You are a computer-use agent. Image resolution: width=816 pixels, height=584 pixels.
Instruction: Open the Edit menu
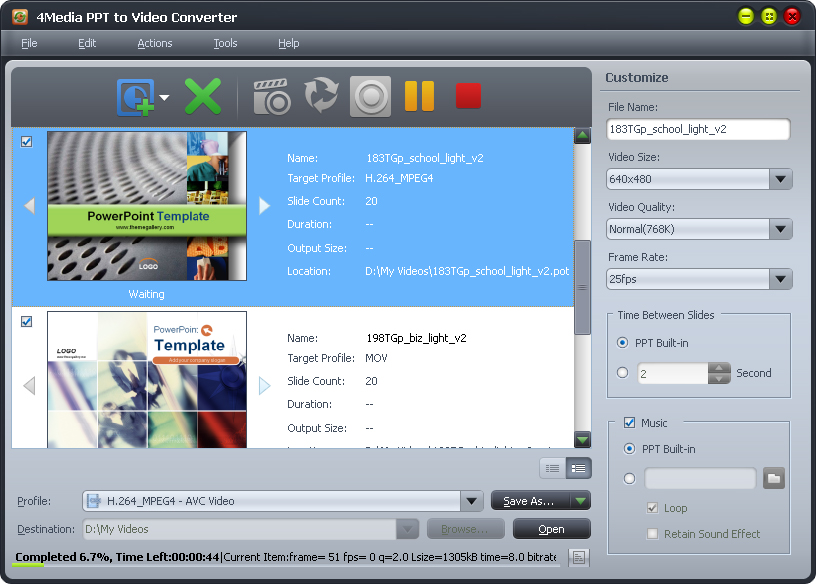(x=87, y=43)
